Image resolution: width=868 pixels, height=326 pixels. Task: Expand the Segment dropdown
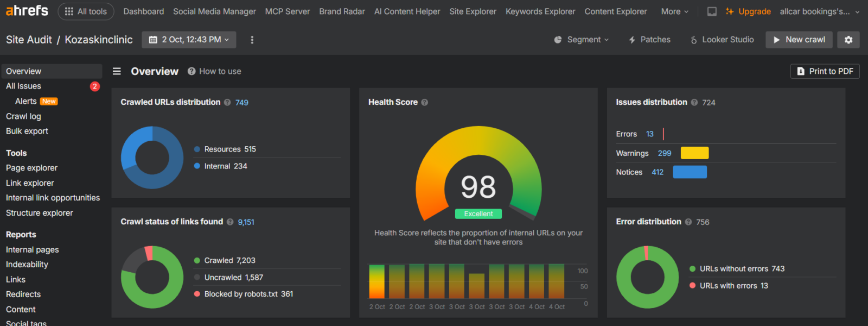(x=582, y=40)
